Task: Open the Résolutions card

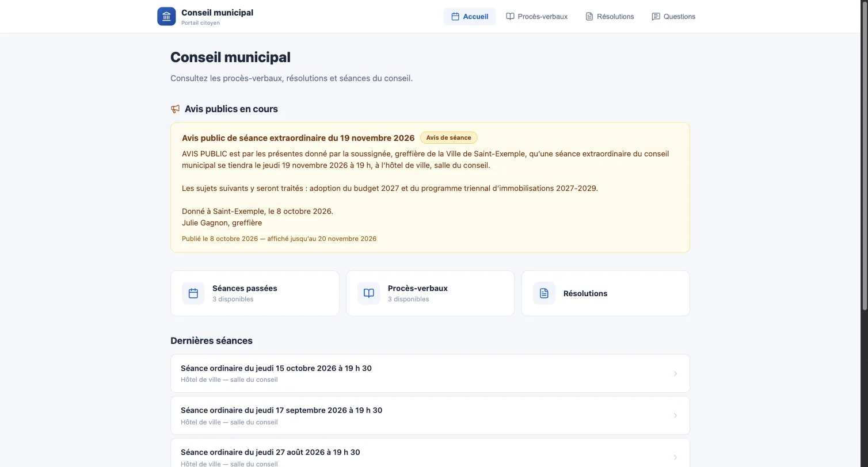Action: (x=606, y=293)
